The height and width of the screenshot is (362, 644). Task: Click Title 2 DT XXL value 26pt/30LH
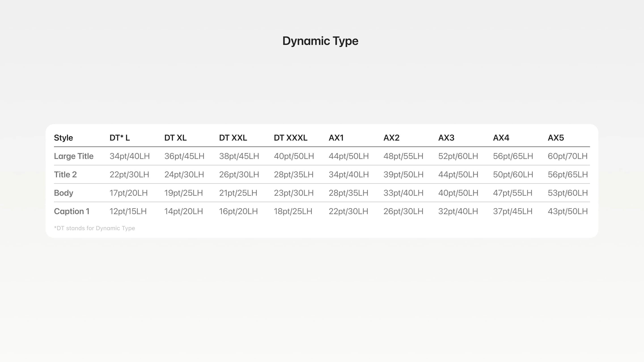[x=239, y=174]
